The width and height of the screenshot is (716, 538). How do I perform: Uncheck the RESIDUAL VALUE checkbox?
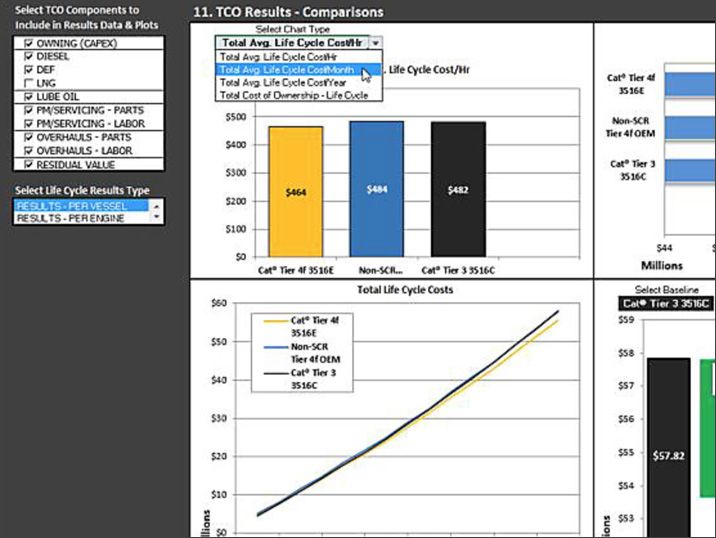(28, 164)
